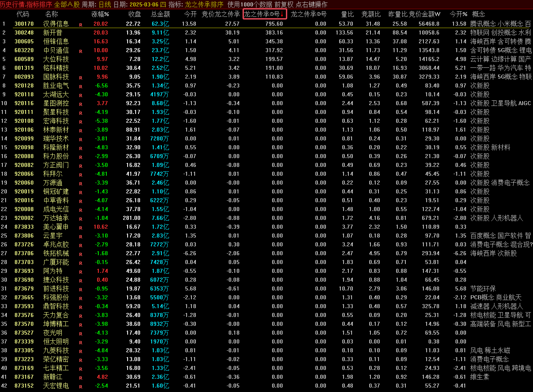Image resolution: width=533 pixels, height=392 pixels.
Task: Click 56468.8 auction amount for 汉得信息
Action: (429, 24)
